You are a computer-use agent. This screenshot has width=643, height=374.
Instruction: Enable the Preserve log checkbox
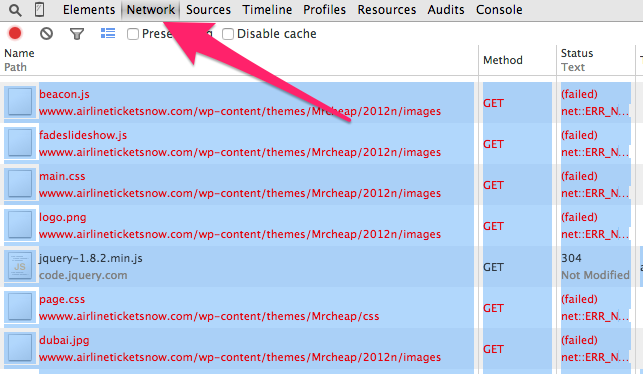[132, 34]
